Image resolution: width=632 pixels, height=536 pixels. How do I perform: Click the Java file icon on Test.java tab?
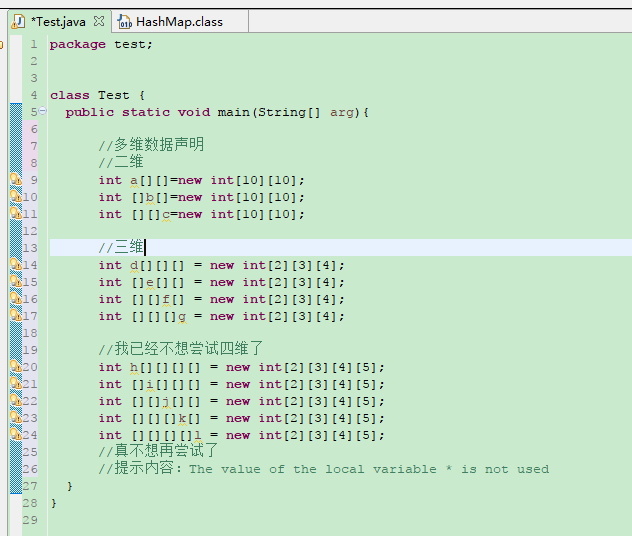pos(18,21)
